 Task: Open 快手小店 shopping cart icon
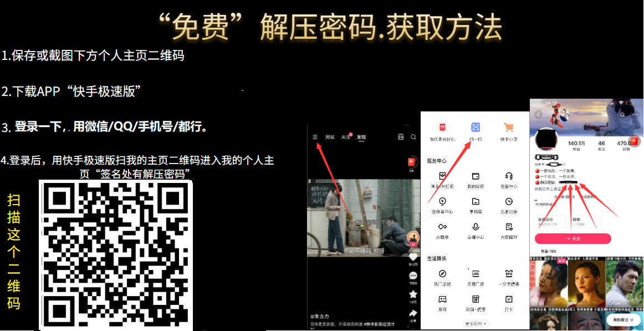[509, 128]
